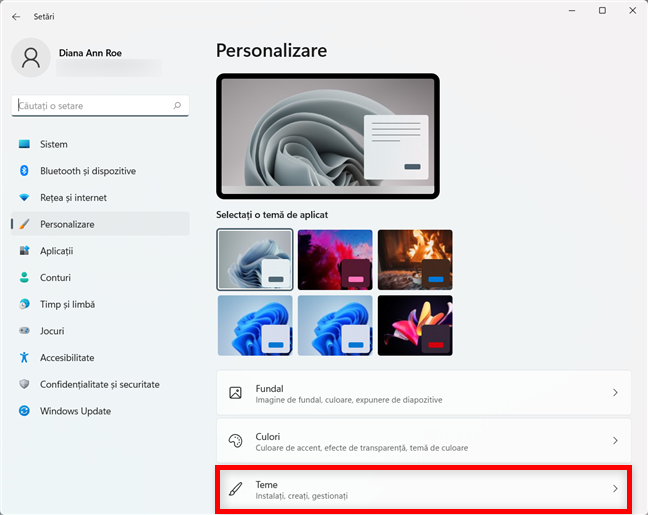
Task: Click the Fundal picture icon
Action: pyautogui.click(x=236, y=393)
